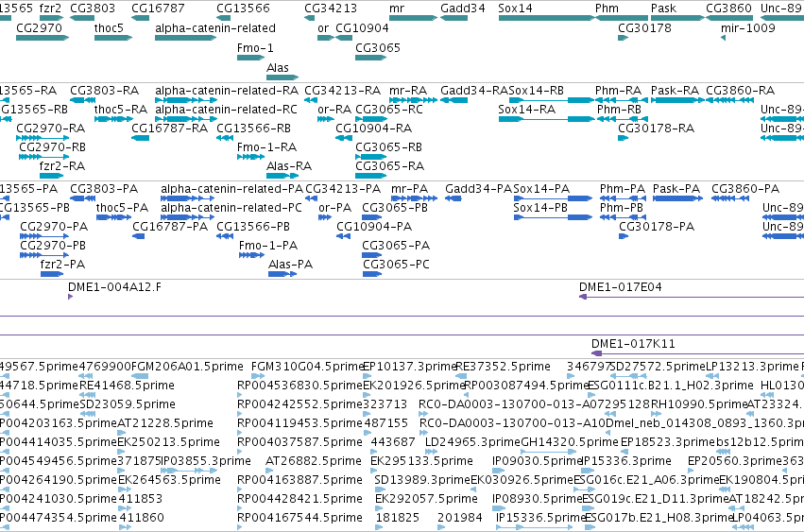The image size is (804, 532).
Task: Select transcript fzr2-RA
Action: 62,166
